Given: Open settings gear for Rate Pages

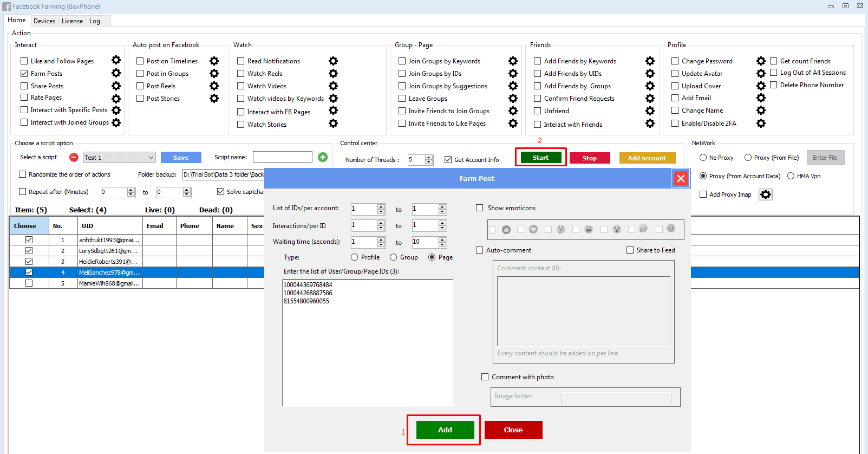Looking at the screenshot, I should 116,99.
